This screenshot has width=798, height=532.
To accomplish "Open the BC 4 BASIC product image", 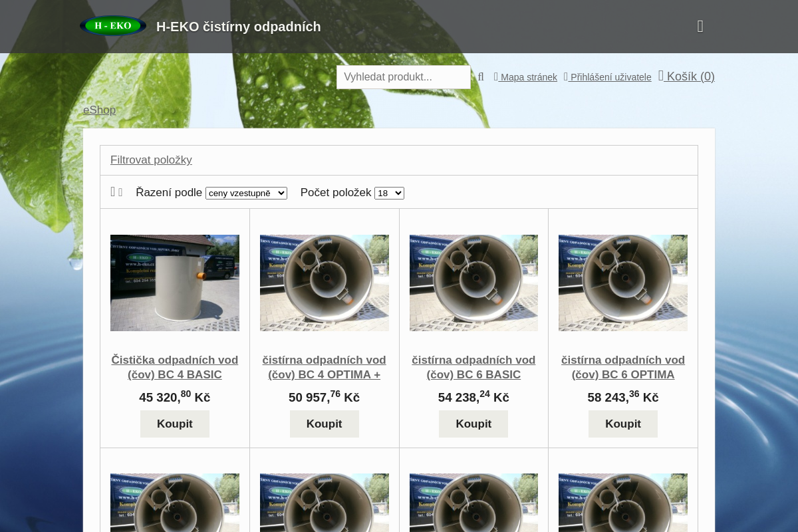I will (175, 283).
